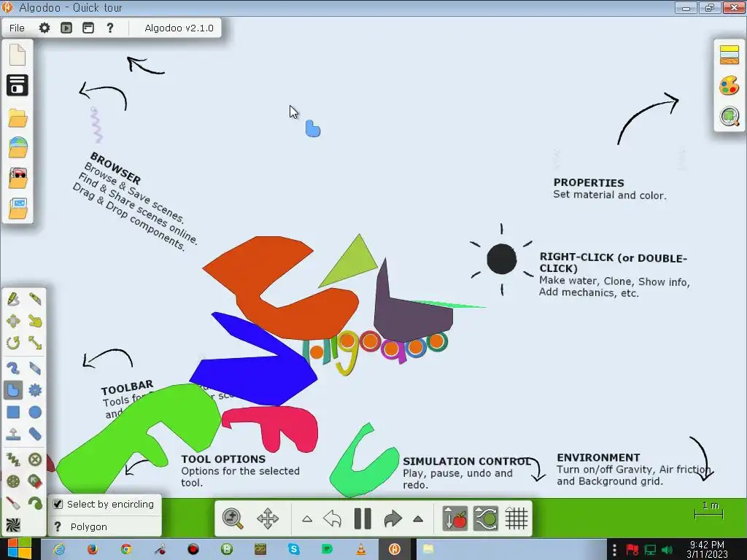747x560 pixels.
Task: Select the Thruster tool
Action: pos(35,481)
